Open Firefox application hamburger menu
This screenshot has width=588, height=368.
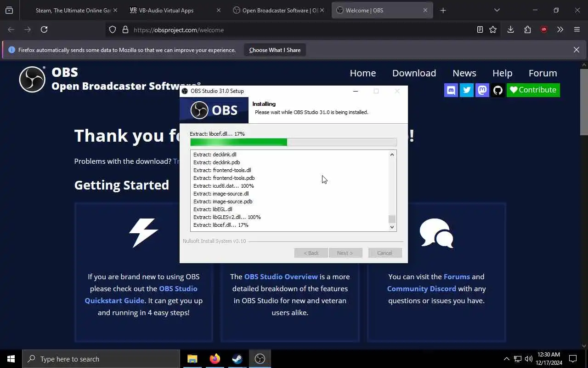pyautogui.click(x=577, y=29)
